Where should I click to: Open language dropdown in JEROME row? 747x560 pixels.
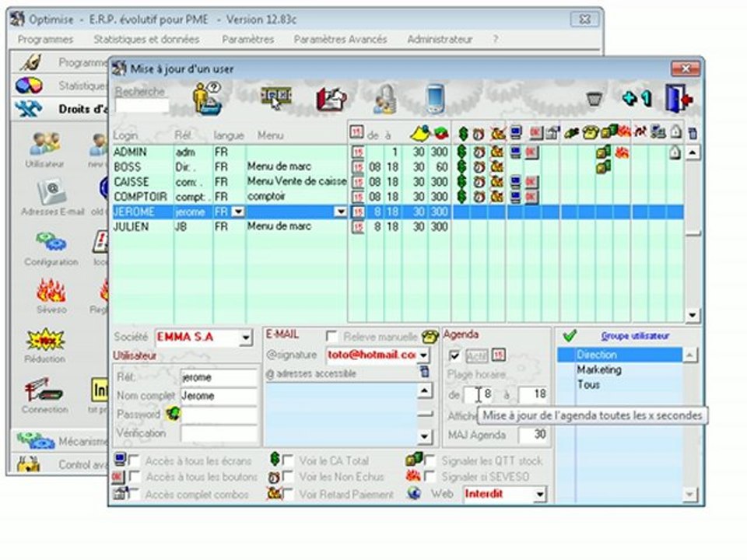(x=238, y=212)
